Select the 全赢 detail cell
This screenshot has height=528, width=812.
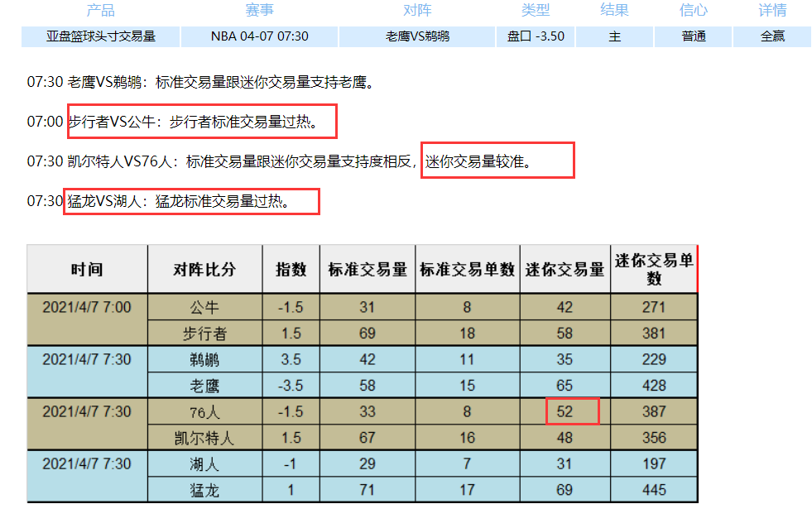click(x=772, y=36)
